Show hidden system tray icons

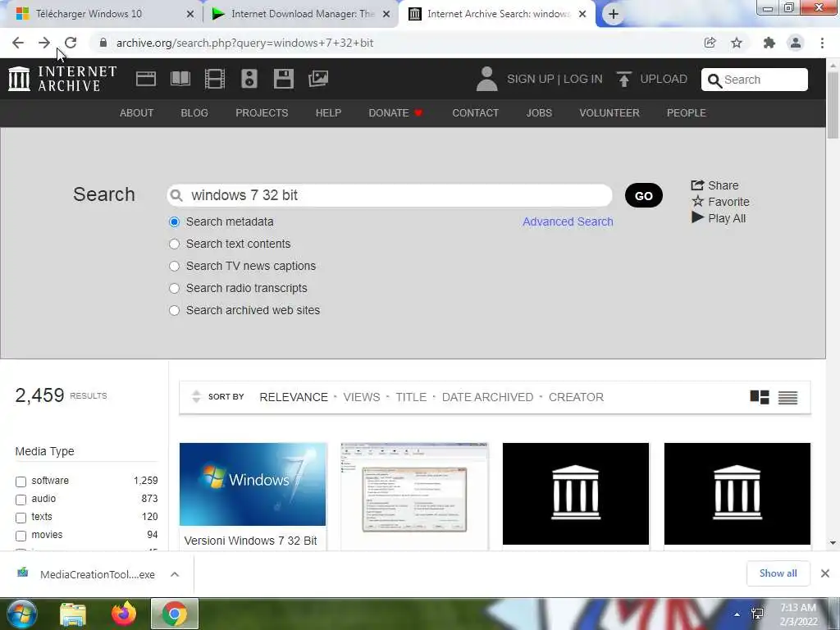click(x=737, y=614)
